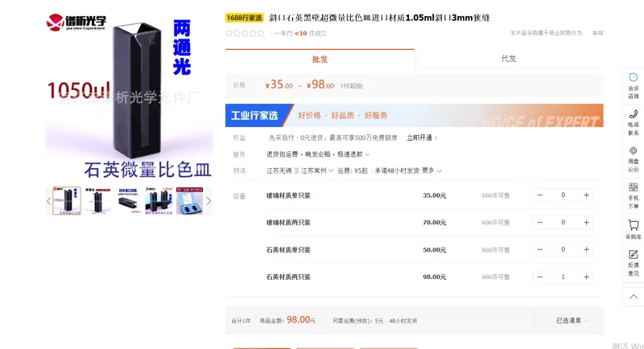This screenshot has width=644, height=349.
Task: Decrease quantity for 石英材质两只装
Action: [x=539, y=277]
